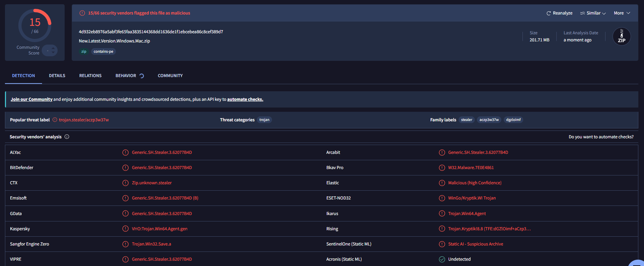This screenshot has height=266, width=644.
Task: Click the alert icon in the GData row
Action: (125, 214)
